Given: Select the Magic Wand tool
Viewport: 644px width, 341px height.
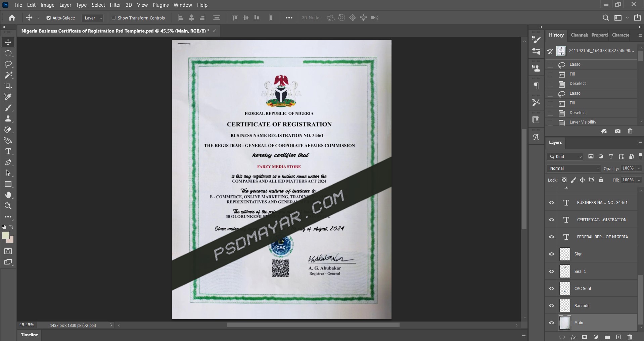Looking at the screenshot, I should [x=8, y=75].
